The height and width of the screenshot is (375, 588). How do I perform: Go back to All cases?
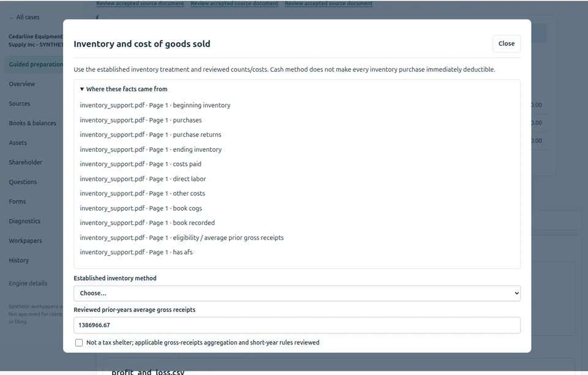tap(24, 17)
